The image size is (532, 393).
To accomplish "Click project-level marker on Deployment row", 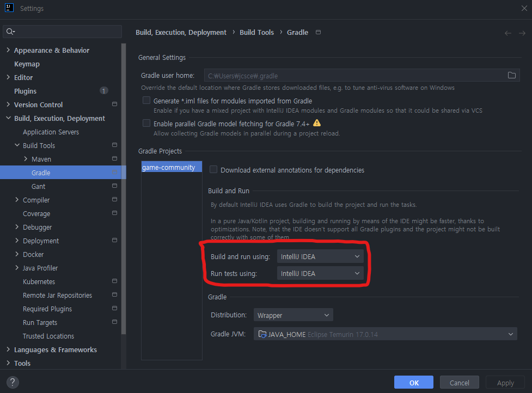I will 115,240.
